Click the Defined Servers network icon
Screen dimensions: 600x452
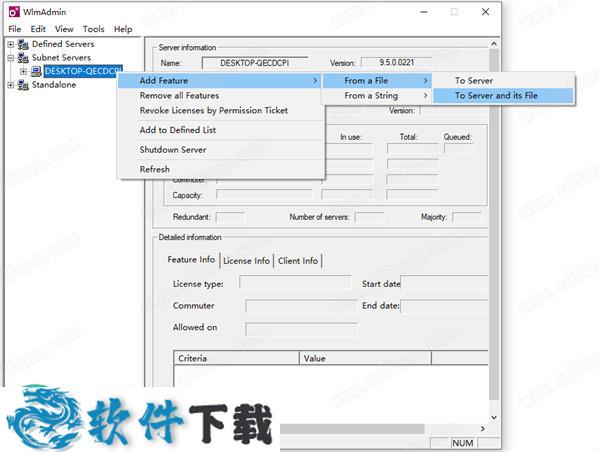point(23,44)
